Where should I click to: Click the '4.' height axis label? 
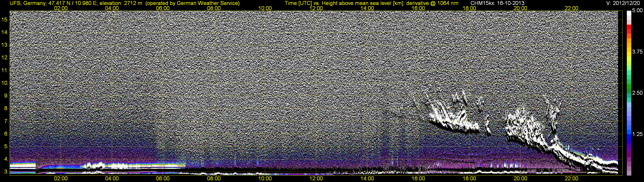(x=6, y=159)
